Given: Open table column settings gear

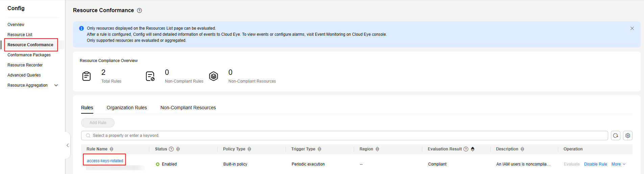Looking at the screenshot, I should pos(628,136).
